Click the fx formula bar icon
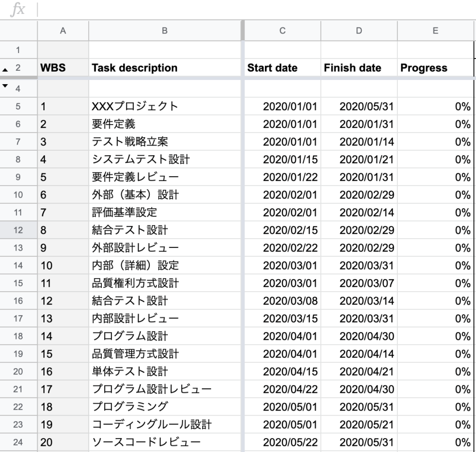 pos(18,9)
